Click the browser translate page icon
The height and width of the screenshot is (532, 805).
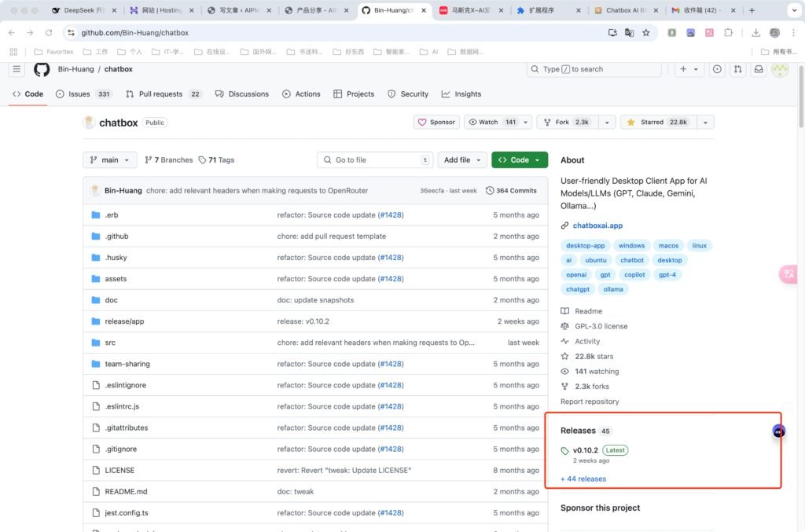[629, 33]
